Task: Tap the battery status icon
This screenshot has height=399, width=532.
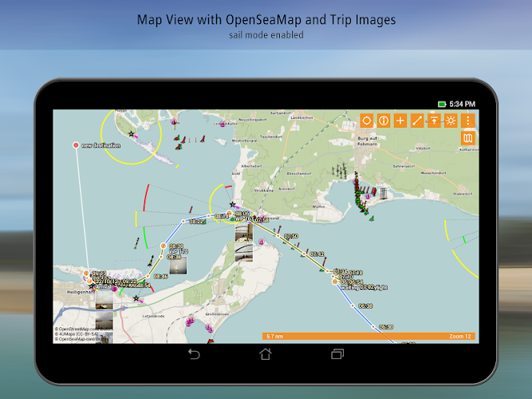Action: (x=442, y=105)
